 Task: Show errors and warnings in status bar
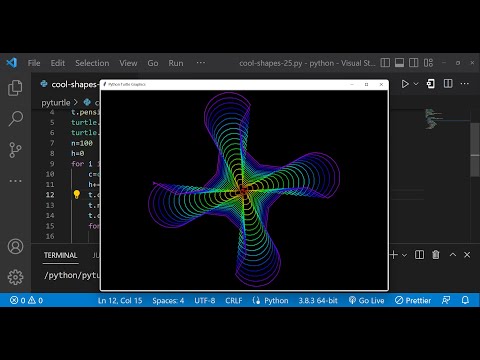(x=26, y=300)
